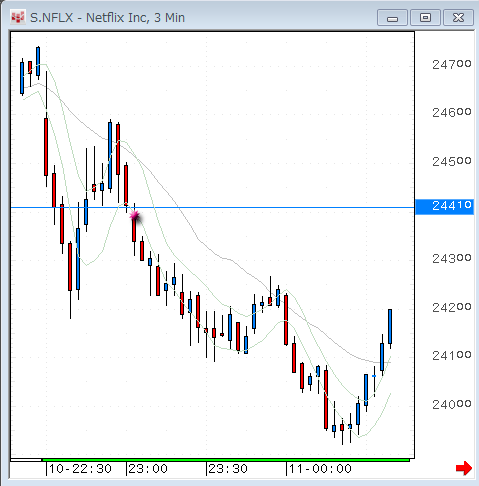This screenshot has height=486, width=479.
Task: Click the 24300 price axis label
Action: [452, 258]
